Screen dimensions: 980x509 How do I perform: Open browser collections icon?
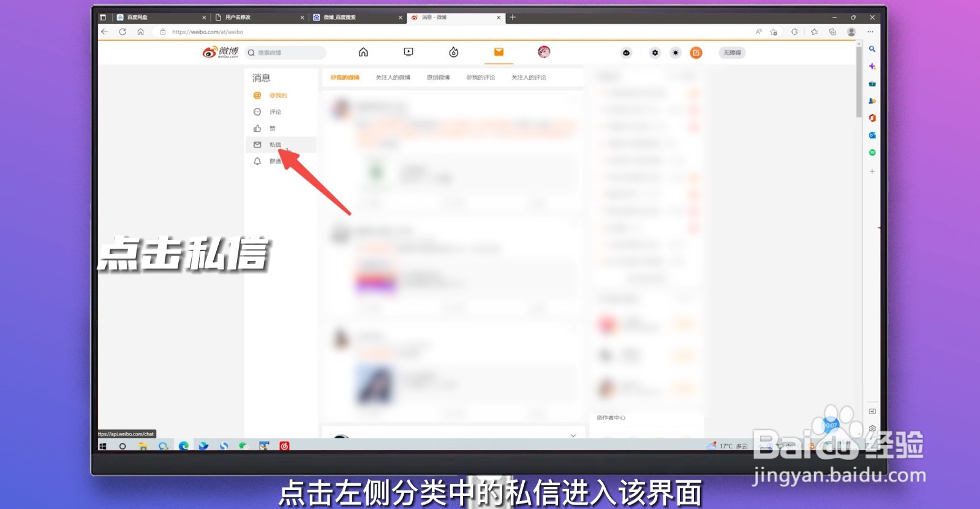832,32
